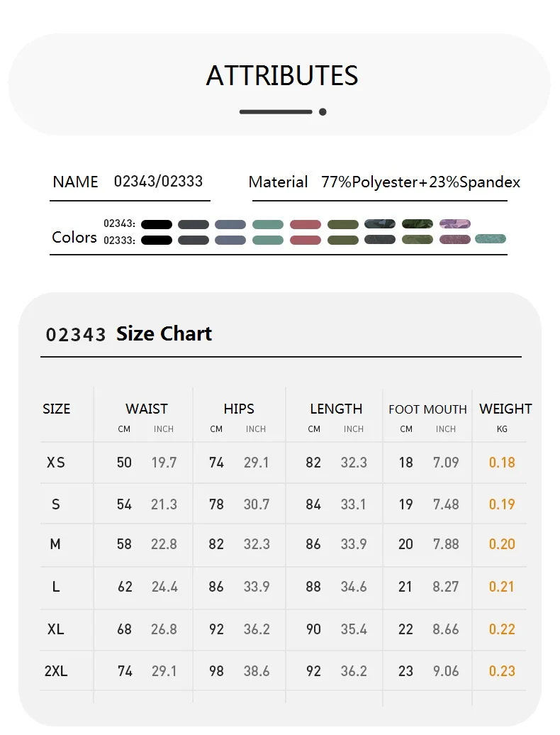
Task: Pick the last teal marble swatch in 02333 row
Action: pyautogui.click(x=491, y=239)
